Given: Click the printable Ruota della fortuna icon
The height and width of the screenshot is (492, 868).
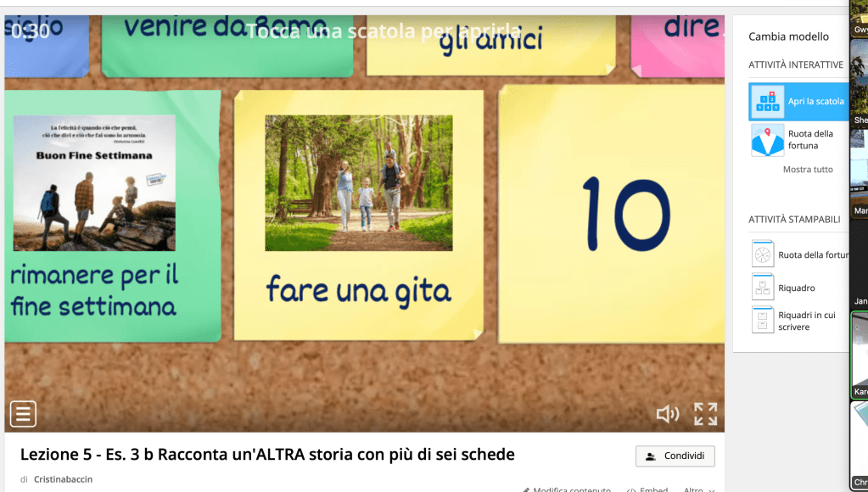Looking at the screenshot, I should (x=763, y=254).
